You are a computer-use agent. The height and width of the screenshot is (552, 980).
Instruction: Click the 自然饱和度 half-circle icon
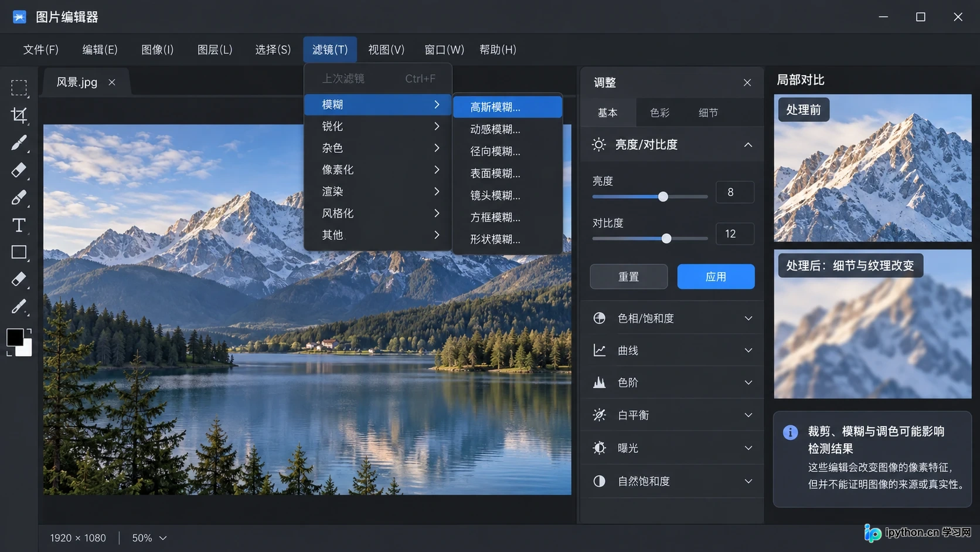click(599, 481)
